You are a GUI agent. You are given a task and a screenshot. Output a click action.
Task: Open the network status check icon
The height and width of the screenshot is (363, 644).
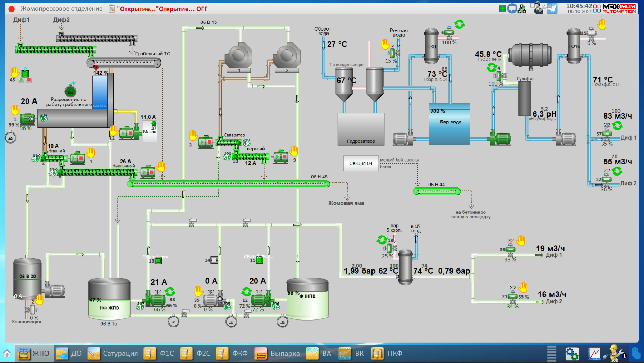click(x=522, y=9)
